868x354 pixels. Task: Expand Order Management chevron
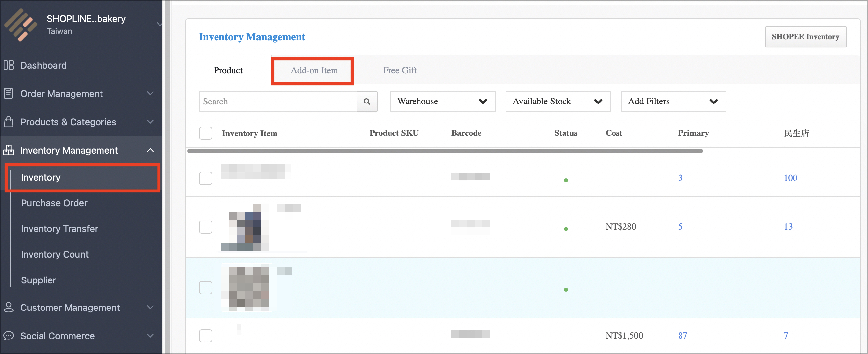pyautogui.click(x=150, y=93)
